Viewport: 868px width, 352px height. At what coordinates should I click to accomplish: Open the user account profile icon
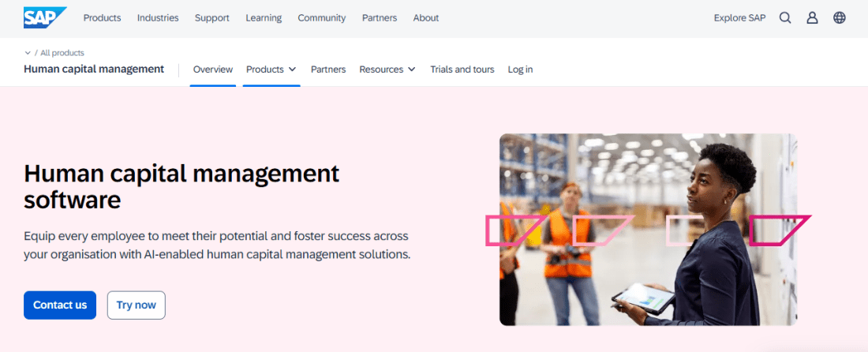(x=812, y=17)
